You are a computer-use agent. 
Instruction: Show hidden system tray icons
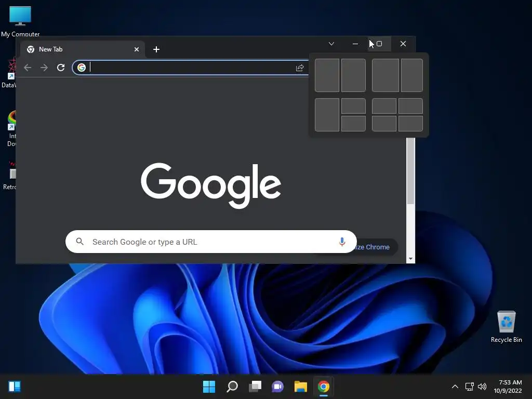point(455,387)
